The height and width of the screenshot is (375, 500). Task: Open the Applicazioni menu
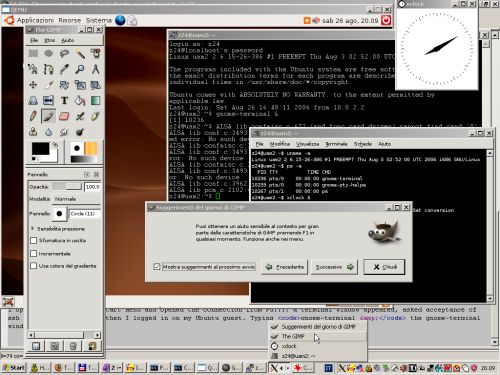35,20
